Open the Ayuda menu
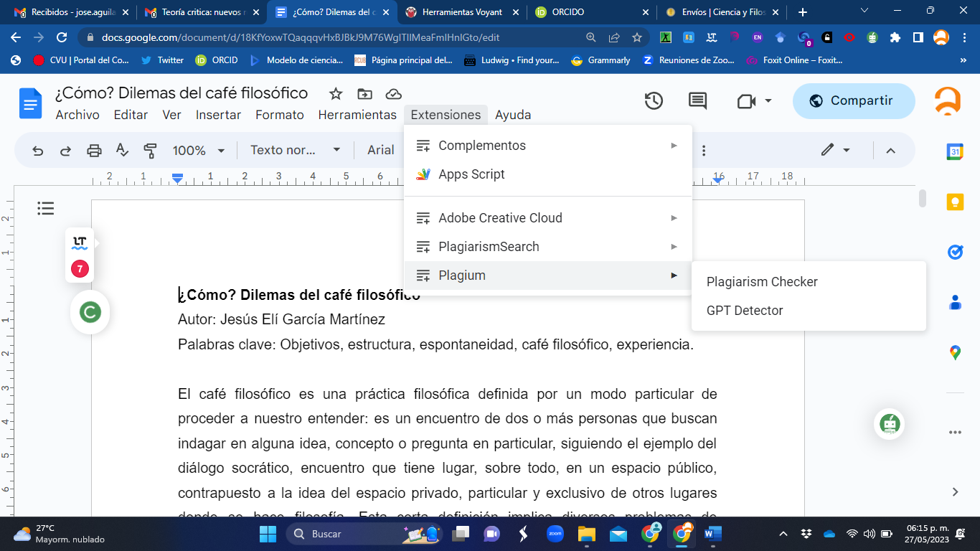Viewport: 980px width, 551px height. click(513, 115)
